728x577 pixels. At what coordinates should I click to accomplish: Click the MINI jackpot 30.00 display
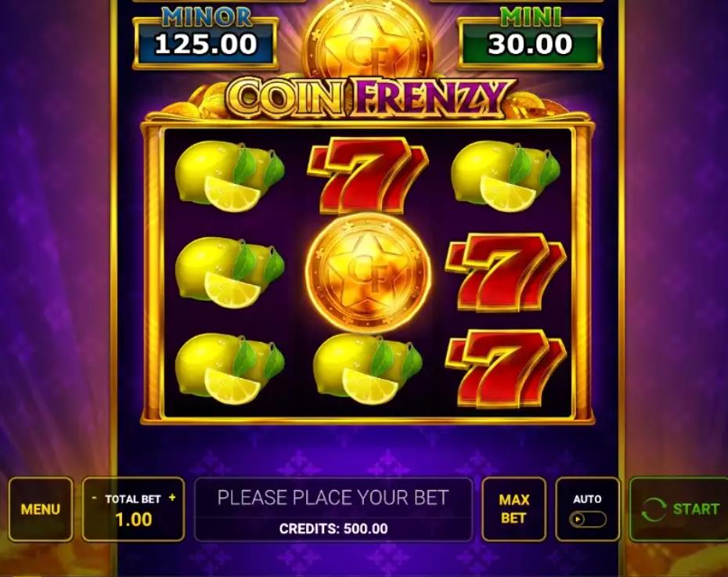click(530, 41)
